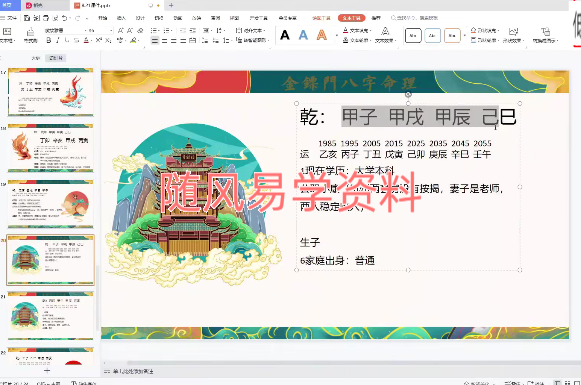The image size is (581, 385).
Task: Open the 文件 file menu
Action: tap(11, 18)
